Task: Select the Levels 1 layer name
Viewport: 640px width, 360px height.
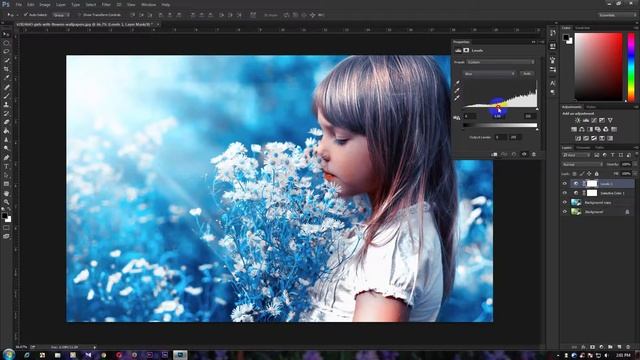Action: (606, 184)
